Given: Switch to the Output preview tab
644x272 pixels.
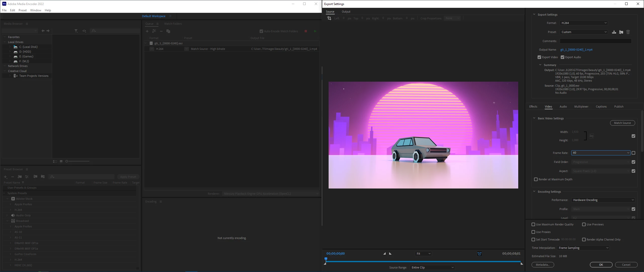Looking at the screenshot, I should click(x=346, y=12).
